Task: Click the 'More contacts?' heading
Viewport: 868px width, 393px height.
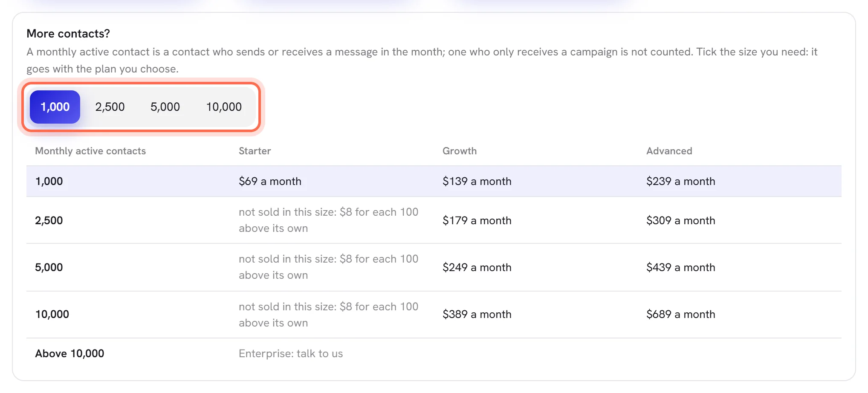Action: coord(68,34)
